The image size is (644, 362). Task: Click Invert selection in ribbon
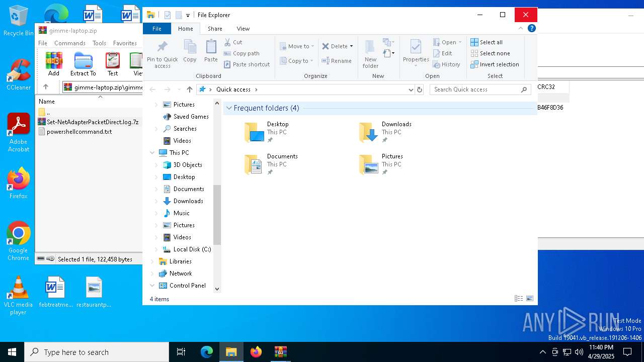[495, 64]
